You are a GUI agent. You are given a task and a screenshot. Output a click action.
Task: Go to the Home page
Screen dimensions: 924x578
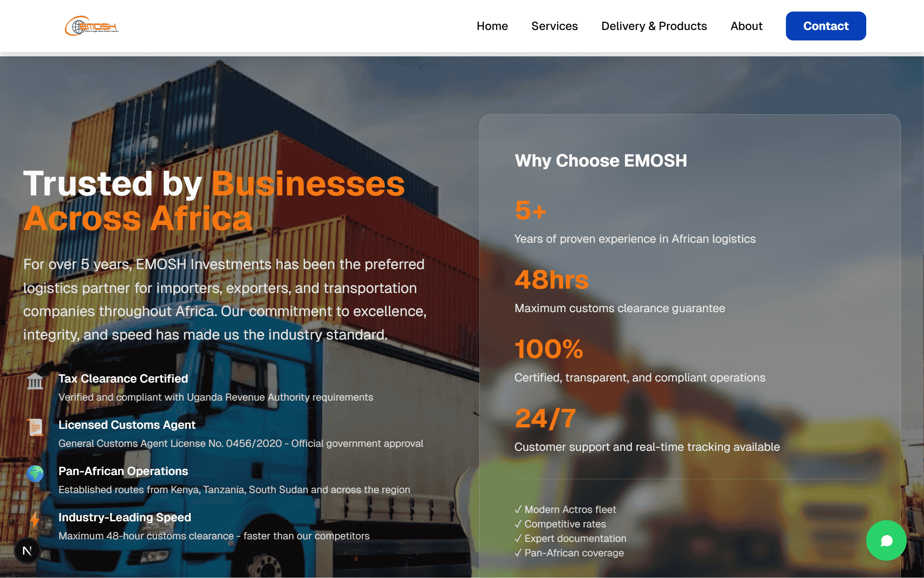[x=492, y=26]
